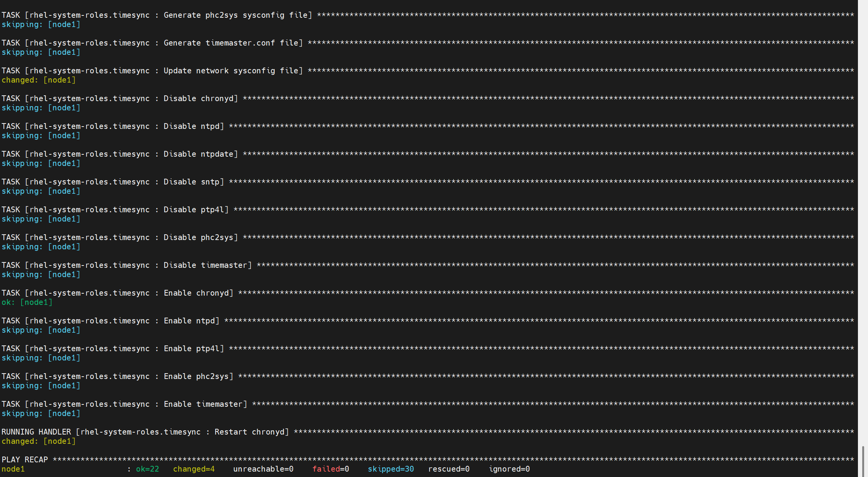Image resolution: width=868 pixels, height=477 pixels.
Task: Click 'node1' in the play recap row
Action: click(x=13, y=469)
